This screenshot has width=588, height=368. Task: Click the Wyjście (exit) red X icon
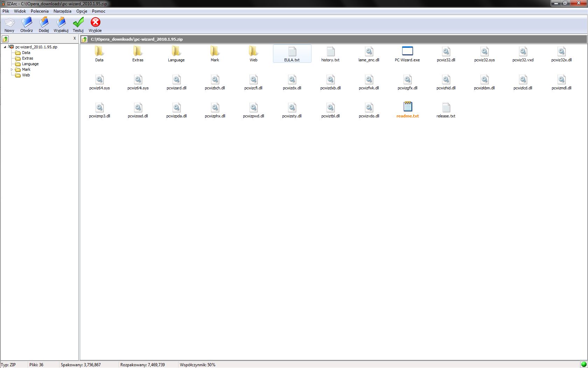(x=95, y=22)
